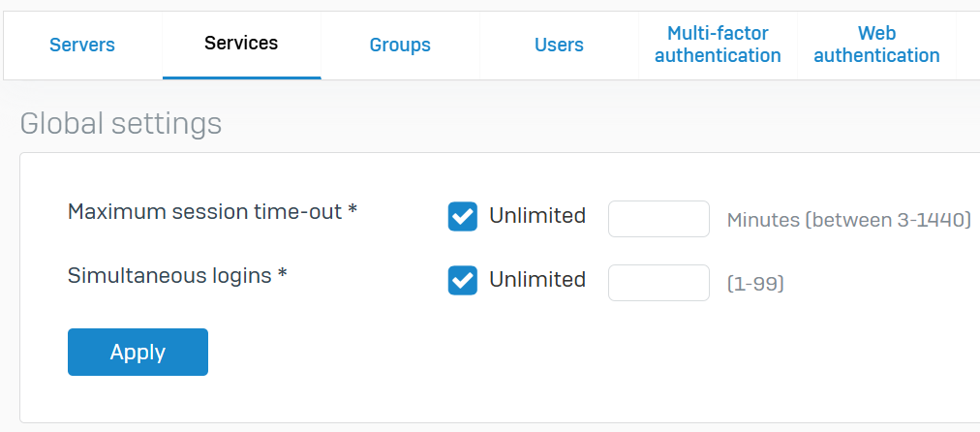This screenshot has height=432, width=980.
Task: Select the Services tab
Action: [241, 45]
